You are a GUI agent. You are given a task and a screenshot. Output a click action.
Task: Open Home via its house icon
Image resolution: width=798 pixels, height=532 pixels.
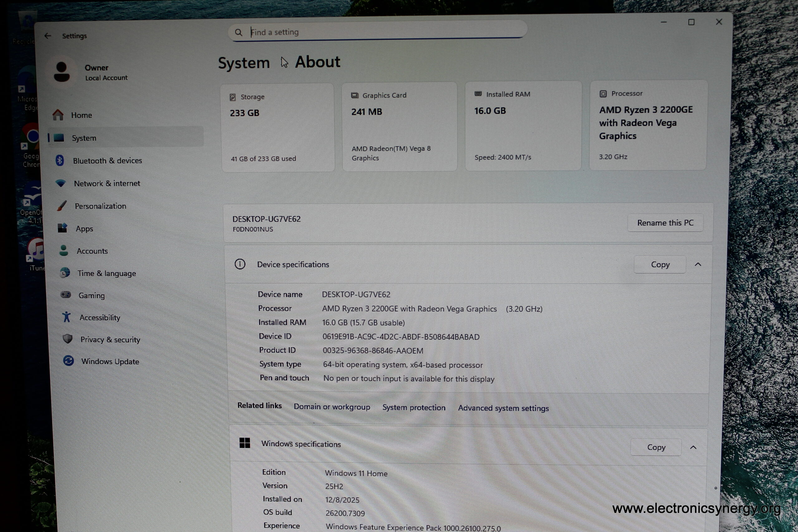coord(58,115)
